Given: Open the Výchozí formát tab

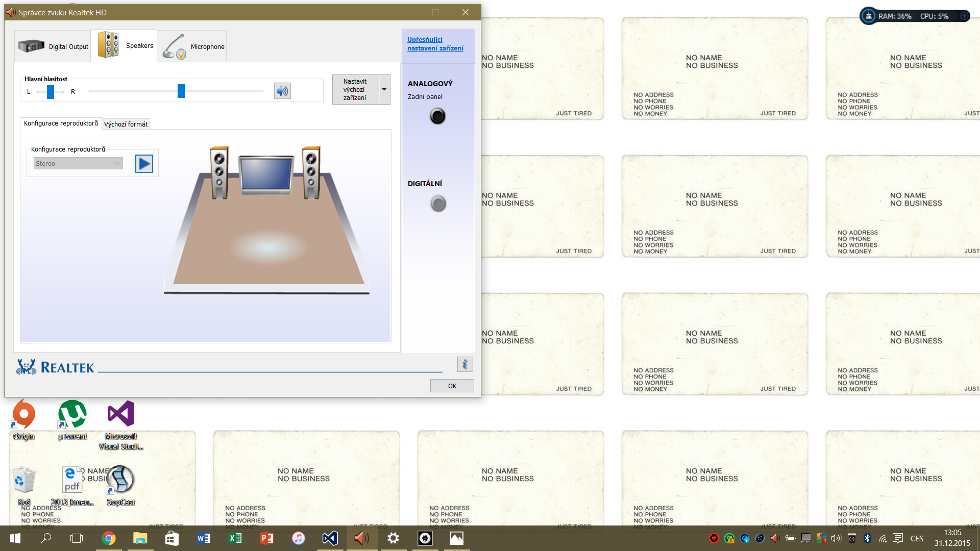Looking at the screenshot, I should [126, 124].
